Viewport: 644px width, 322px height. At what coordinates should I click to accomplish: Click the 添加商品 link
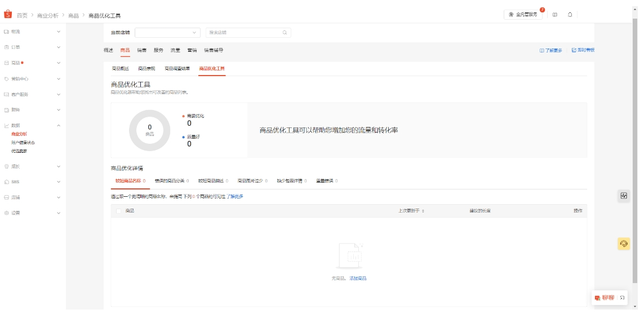pos(358,279)
